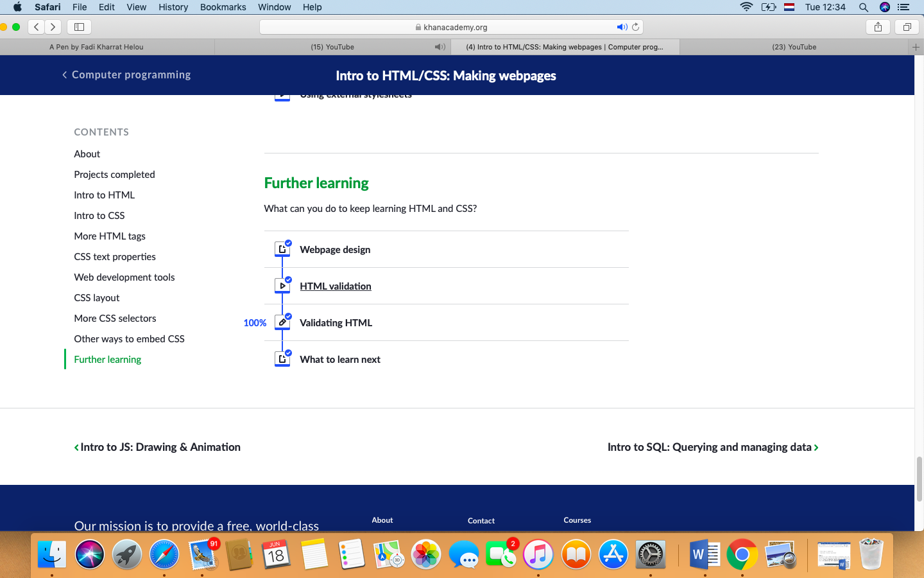Open System Preferences from the Dock
This screenshot has width=924, height=578.
[651, 554]
